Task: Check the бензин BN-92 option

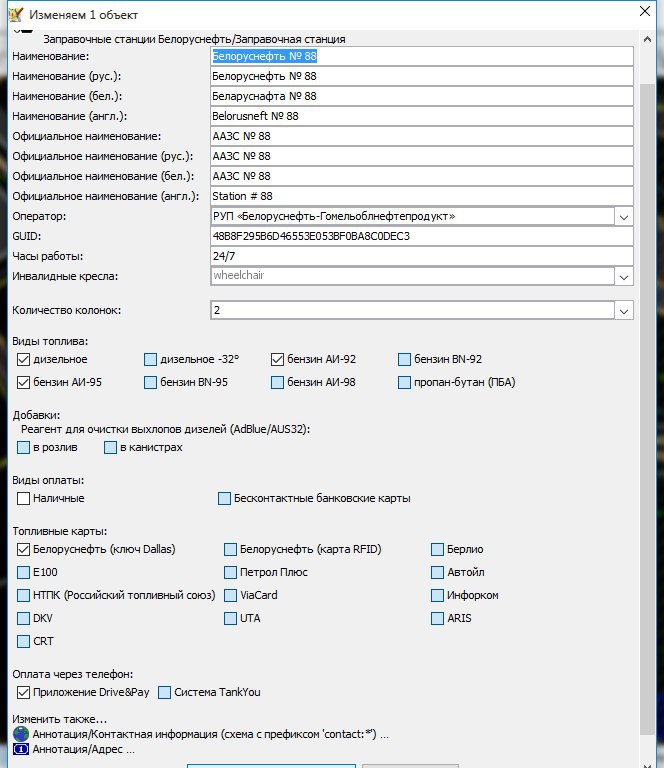Action: (404, 360)
